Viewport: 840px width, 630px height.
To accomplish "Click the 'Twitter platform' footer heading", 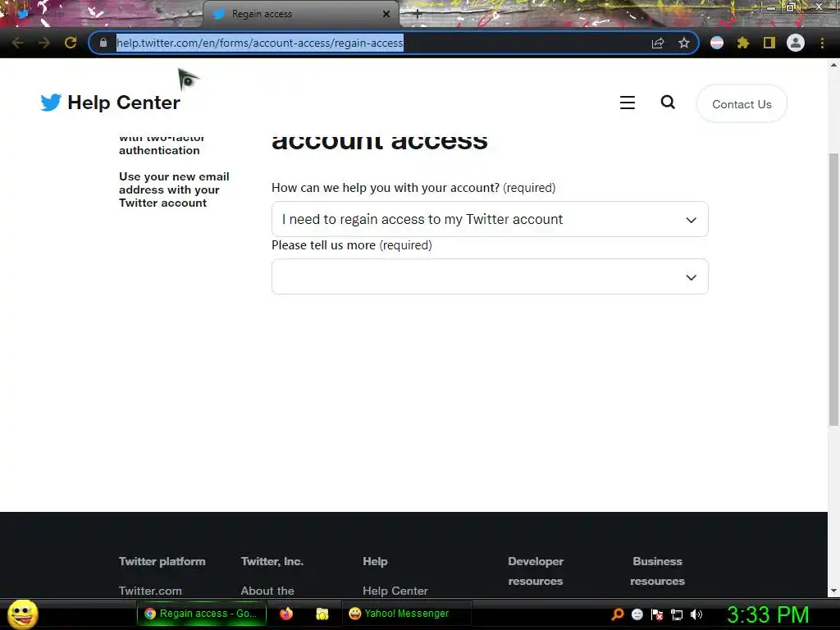I will click(x=162, y=561).
